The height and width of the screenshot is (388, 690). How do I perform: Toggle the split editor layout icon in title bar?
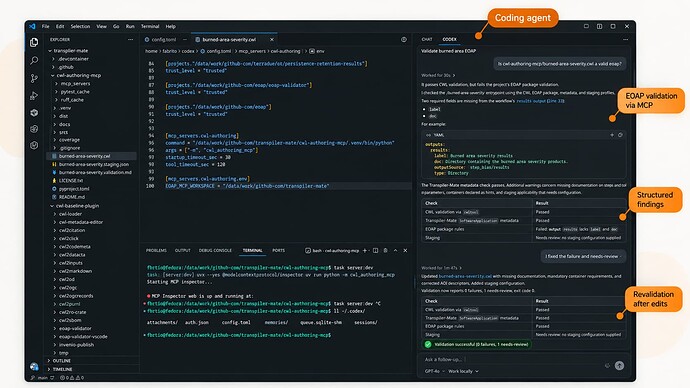coord(599,26)
